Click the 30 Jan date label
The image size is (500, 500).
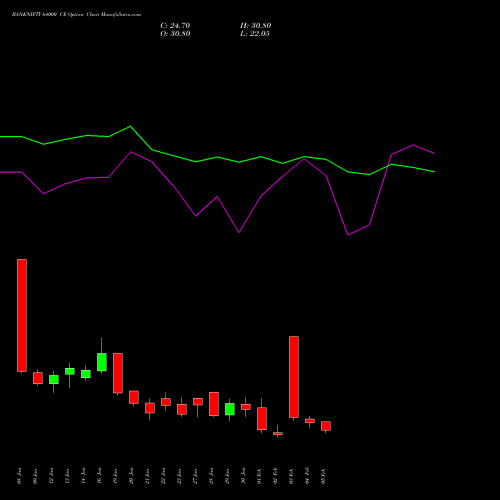(243, 476)
